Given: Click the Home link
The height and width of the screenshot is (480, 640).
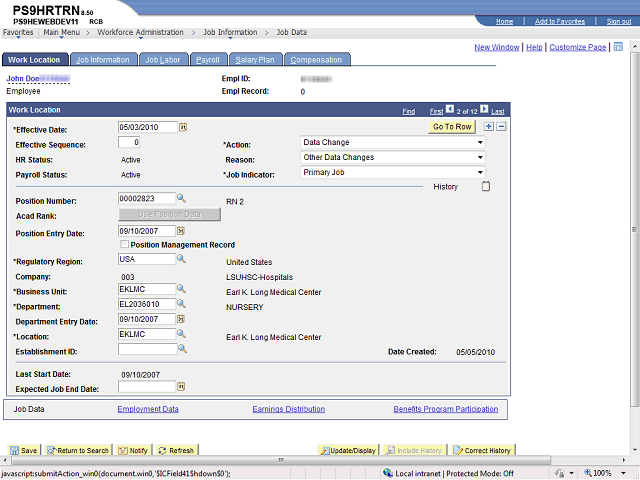Looking at the screenshot, I should click(x=504, y=21).
